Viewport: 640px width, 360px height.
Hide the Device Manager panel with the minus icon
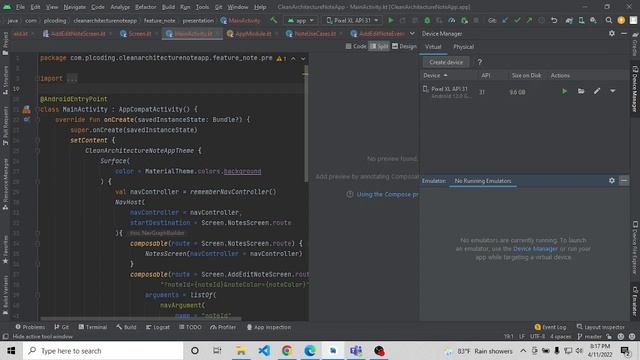tap(624, 33)
